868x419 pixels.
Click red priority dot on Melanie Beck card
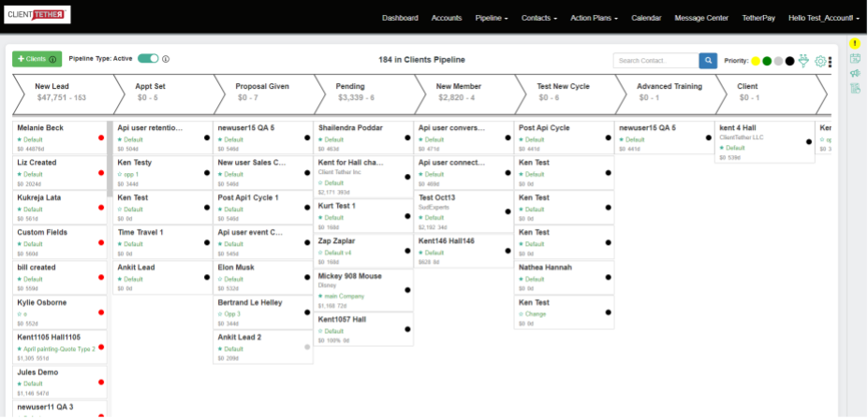point(101,137)
